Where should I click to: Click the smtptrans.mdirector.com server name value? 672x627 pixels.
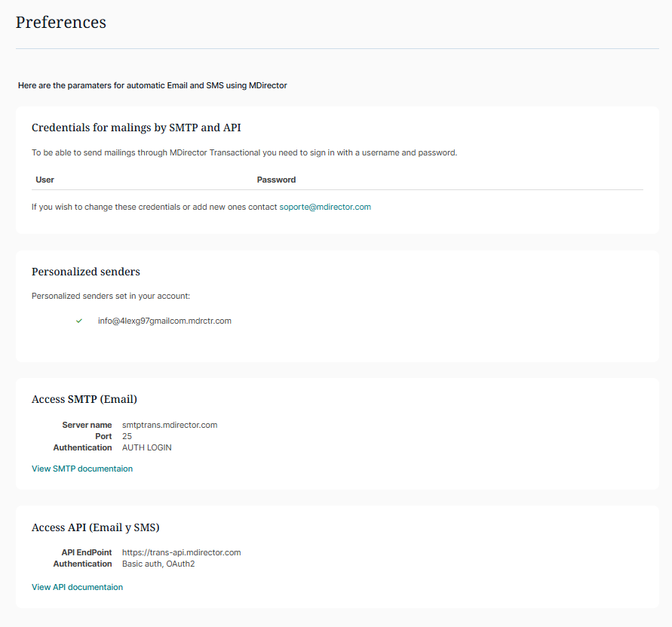170,425
